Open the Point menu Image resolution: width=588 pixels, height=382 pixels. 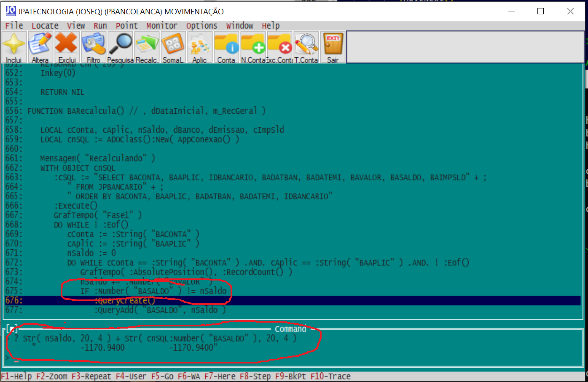pos(127,26)
